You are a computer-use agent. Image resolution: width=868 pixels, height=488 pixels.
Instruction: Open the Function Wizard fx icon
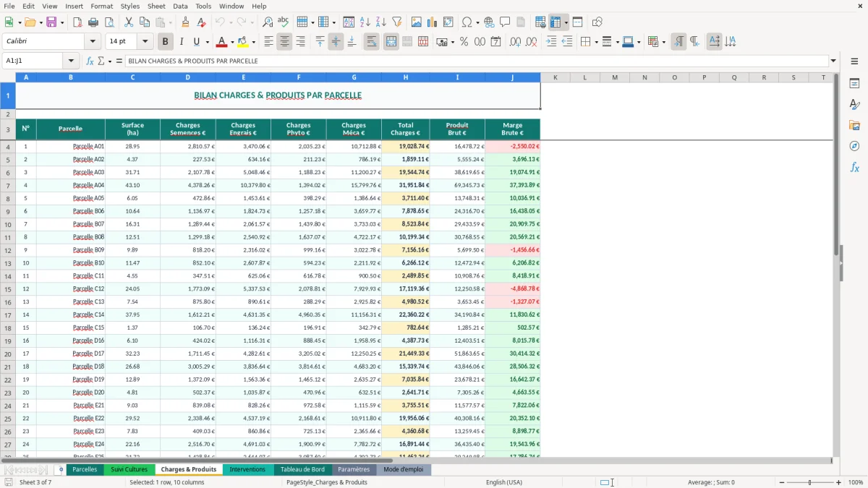click(x=90, y=61)
